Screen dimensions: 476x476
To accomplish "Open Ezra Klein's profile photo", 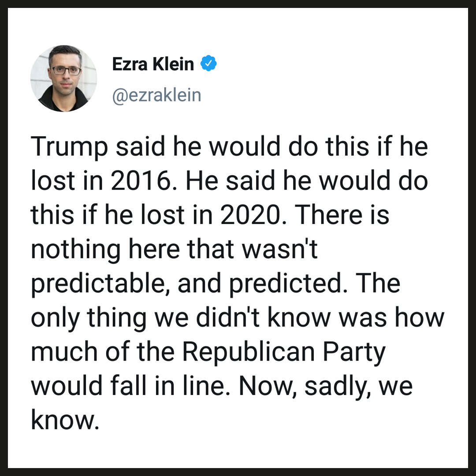I will [64, 78].
